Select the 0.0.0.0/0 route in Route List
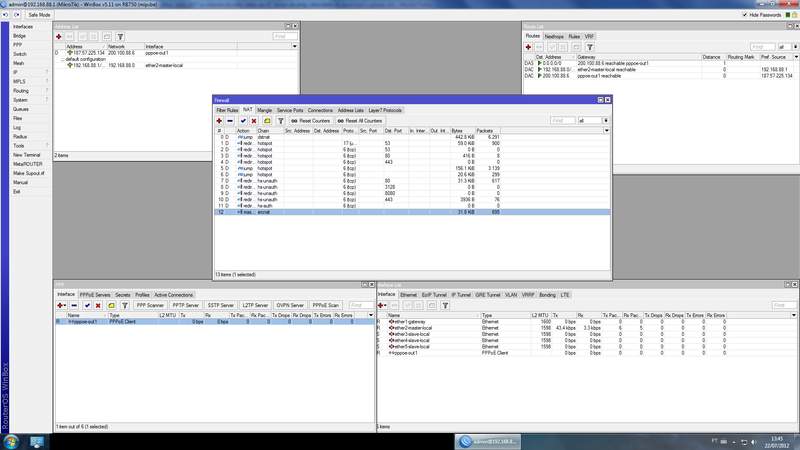This screenshot has height=450, width=800. (x=661, y=63)
